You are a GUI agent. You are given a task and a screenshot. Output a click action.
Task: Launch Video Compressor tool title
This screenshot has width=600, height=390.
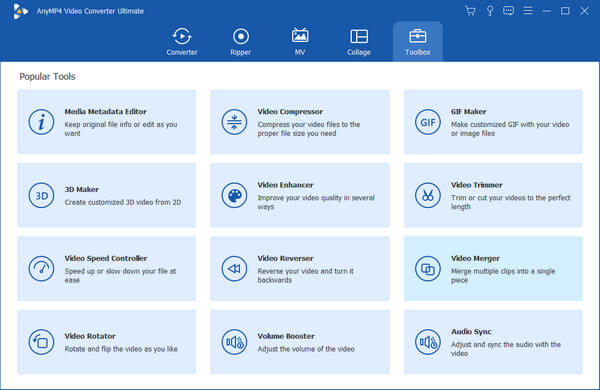(x=290, y=112)
